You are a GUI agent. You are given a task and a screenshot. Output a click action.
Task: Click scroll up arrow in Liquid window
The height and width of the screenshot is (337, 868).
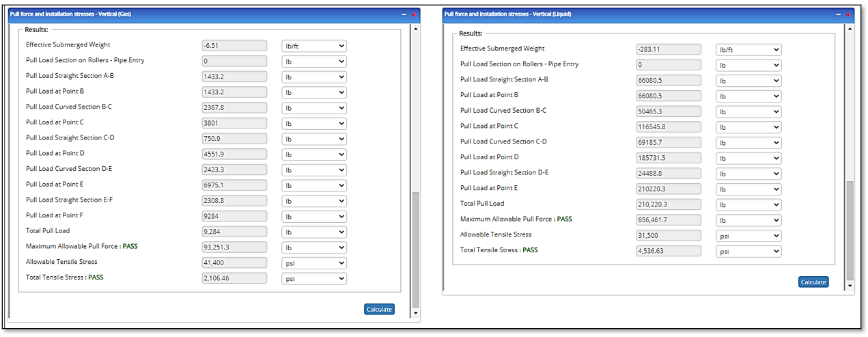(x=850, y=29)
